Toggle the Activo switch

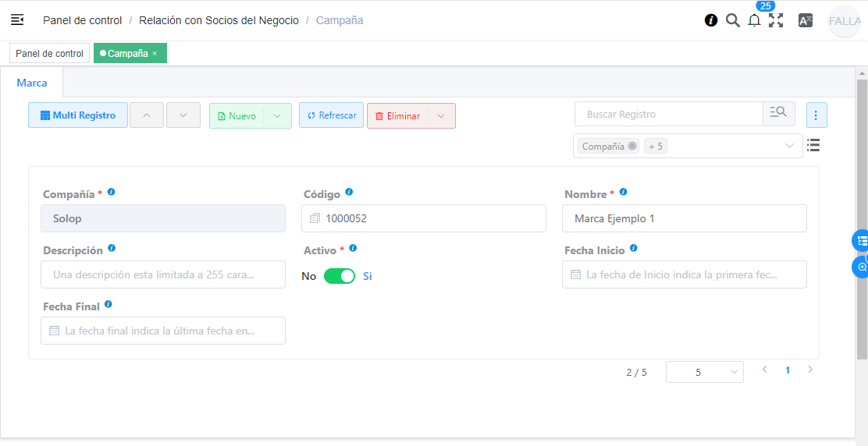tap(340, 276)
